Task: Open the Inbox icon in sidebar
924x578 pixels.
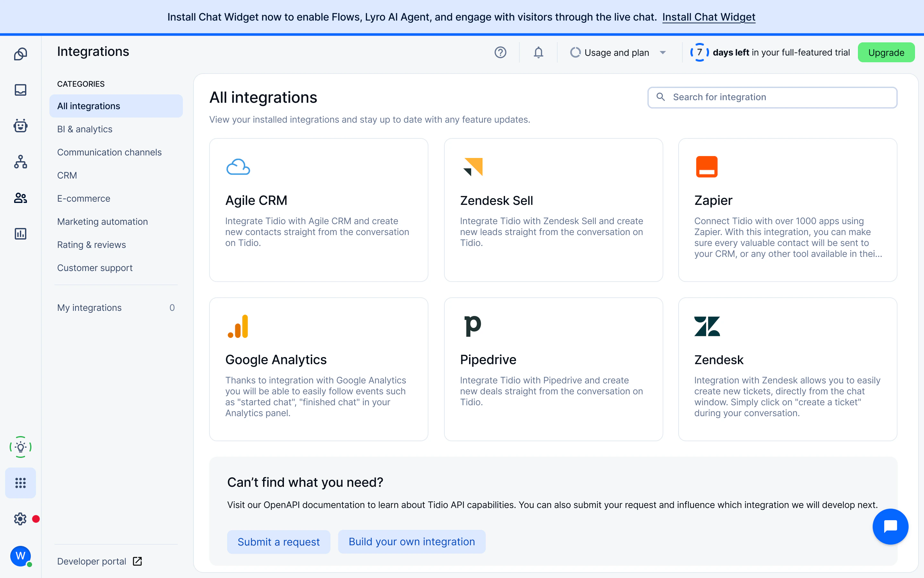Action: tap(21, 90)
